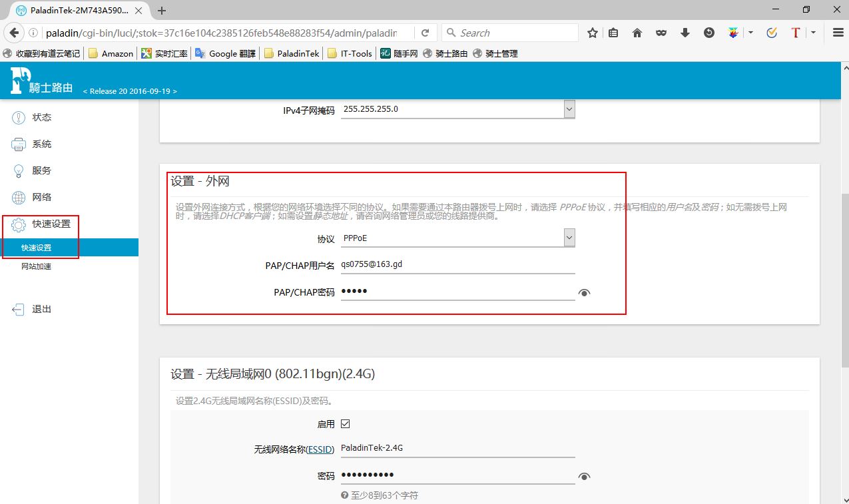Click the 设置 - 无线局域网0 heading
The image size is (849, 504).
click(x=273, y=374)
